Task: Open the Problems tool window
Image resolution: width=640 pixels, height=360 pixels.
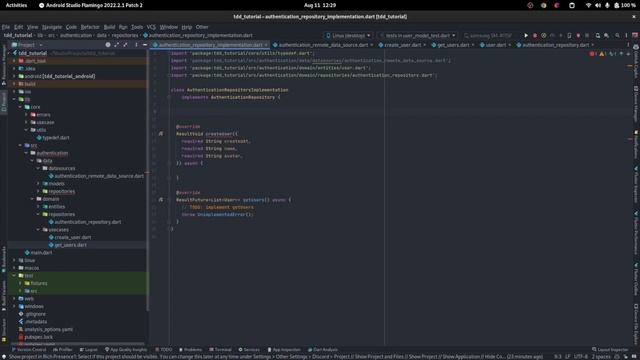Action: [x=190, y=349]
